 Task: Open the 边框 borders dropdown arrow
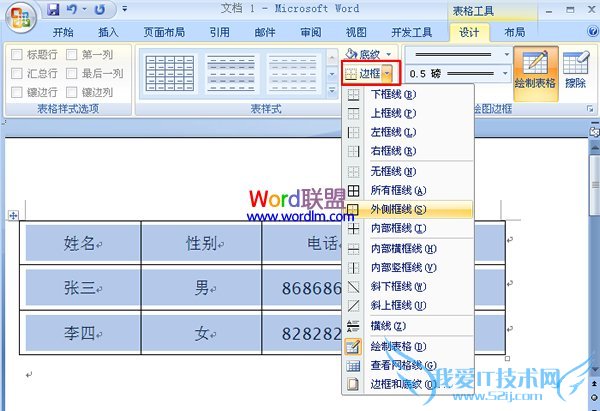(x=388, y=73)
